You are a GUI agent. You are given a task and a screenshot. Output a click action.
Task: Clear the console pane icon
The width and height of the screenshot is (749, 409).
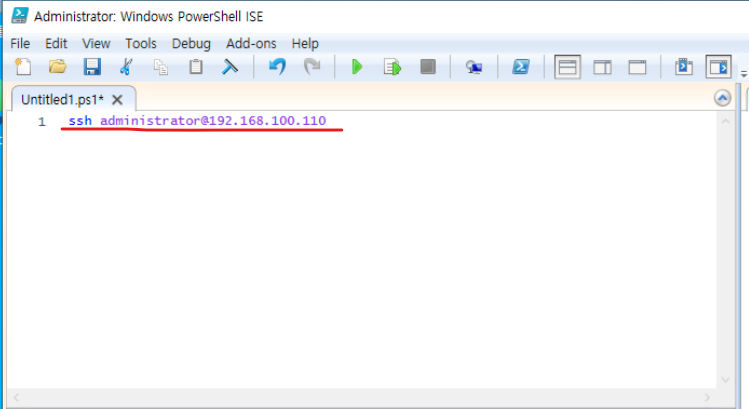click(230, 67)
